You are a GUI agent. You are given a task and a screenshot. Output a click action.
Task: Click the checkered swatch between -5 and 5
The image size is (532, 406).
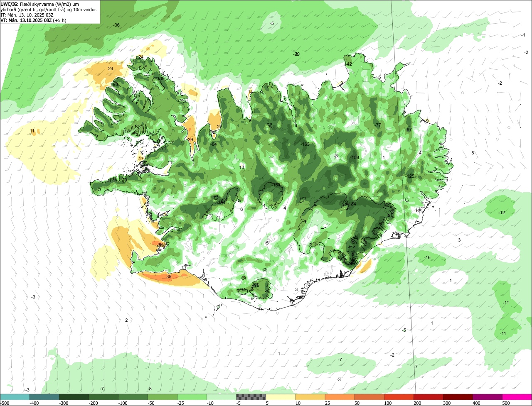point(251,397)
